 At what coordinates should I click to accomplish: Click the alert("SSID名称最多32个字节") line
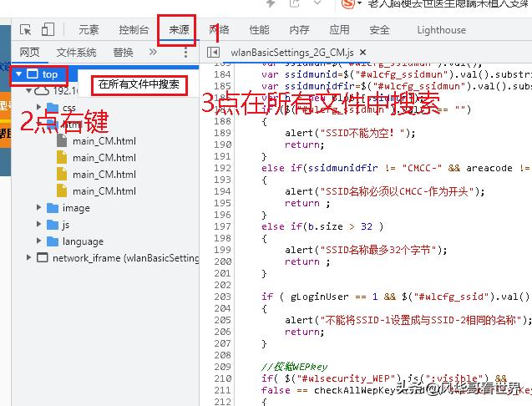click(x=366, y=250)
